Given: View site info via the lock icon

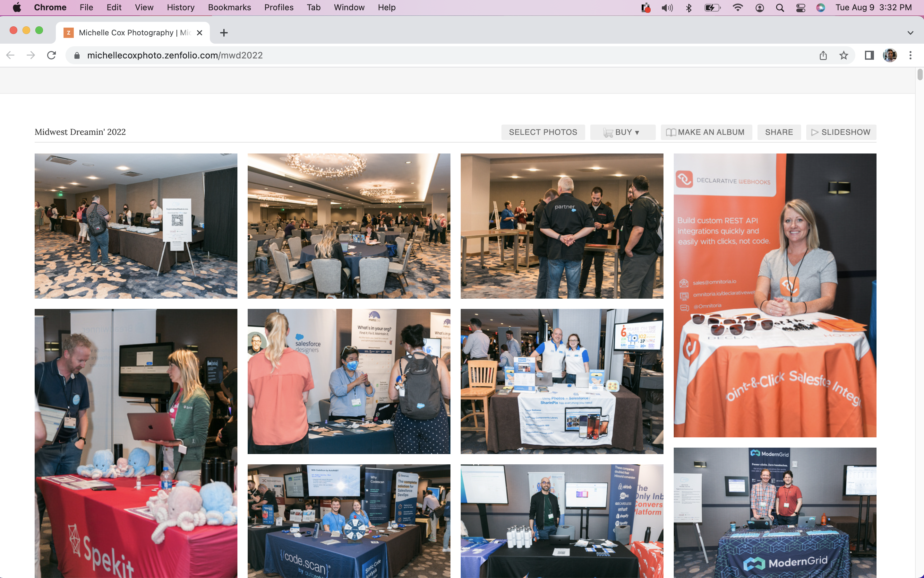Looking at the screenshot, I should (x=77, y=56).
